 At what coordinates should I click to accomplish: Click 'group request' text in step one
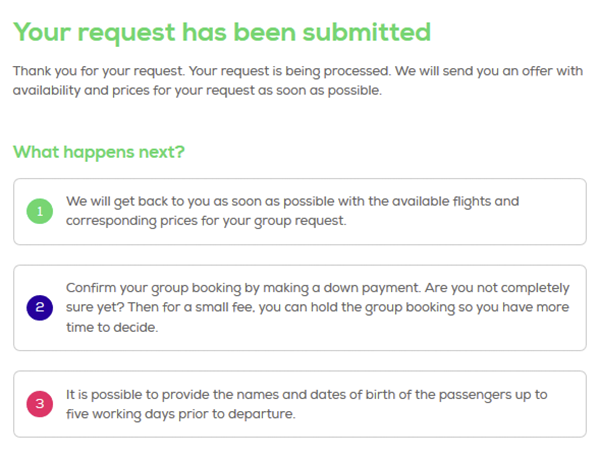300,221
